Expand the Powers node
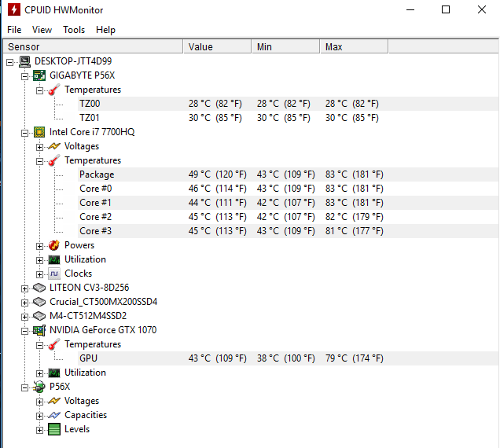The width and height of the screenshot is (500, 448). pyautogui.click(x=39, y=246)
